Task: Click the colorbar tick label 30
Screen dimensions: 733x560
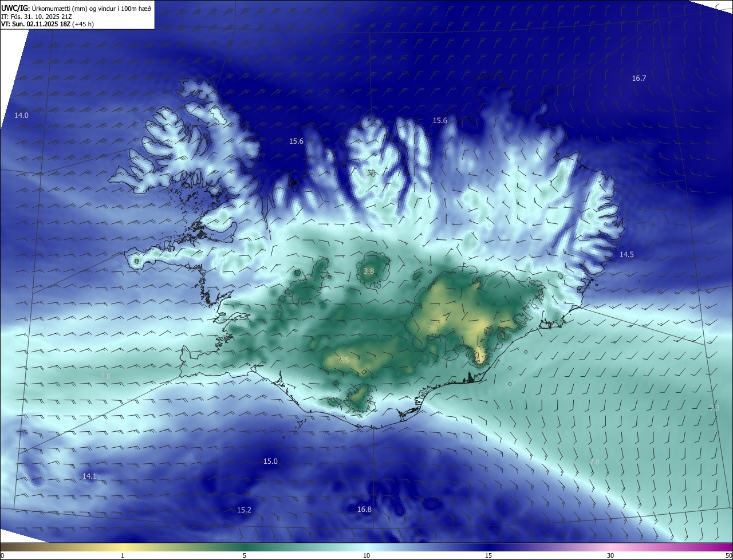Action: click(610, 556)
